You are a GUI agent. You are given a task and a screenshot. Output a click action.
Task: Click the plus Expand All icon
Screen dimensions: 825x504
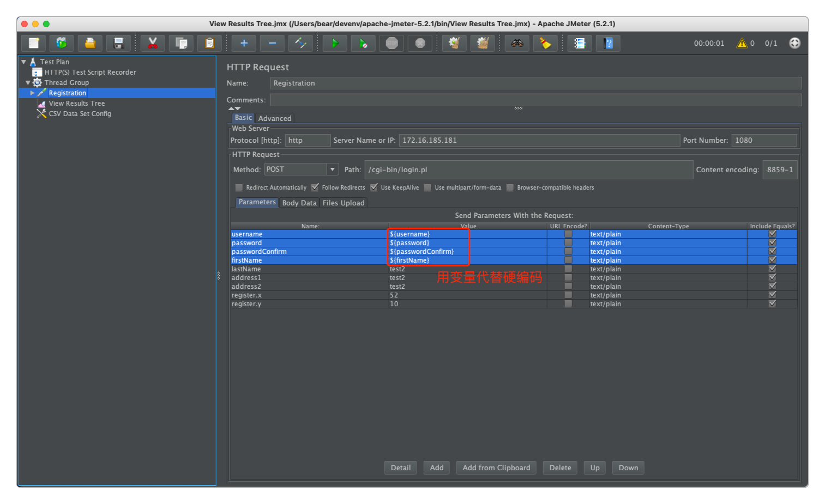click(244, 43)
